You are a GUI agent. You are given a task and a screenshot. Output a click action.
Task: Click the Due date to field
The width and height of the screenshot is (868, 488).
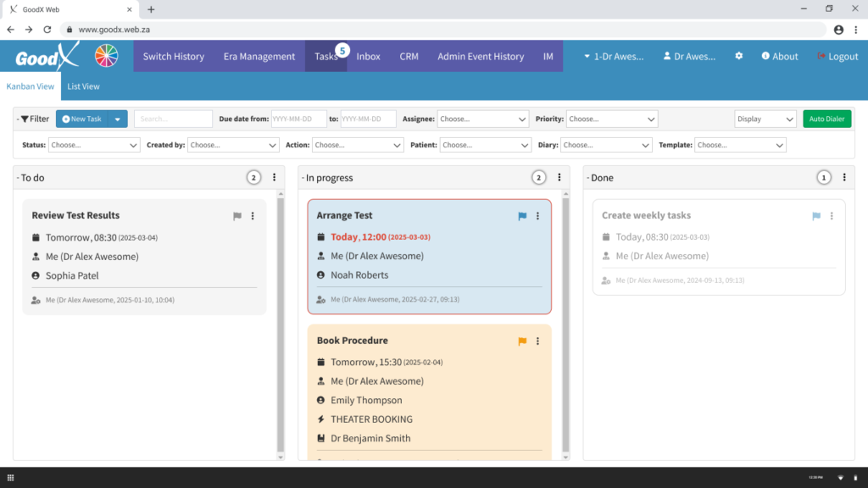click(x=368, y=119)
